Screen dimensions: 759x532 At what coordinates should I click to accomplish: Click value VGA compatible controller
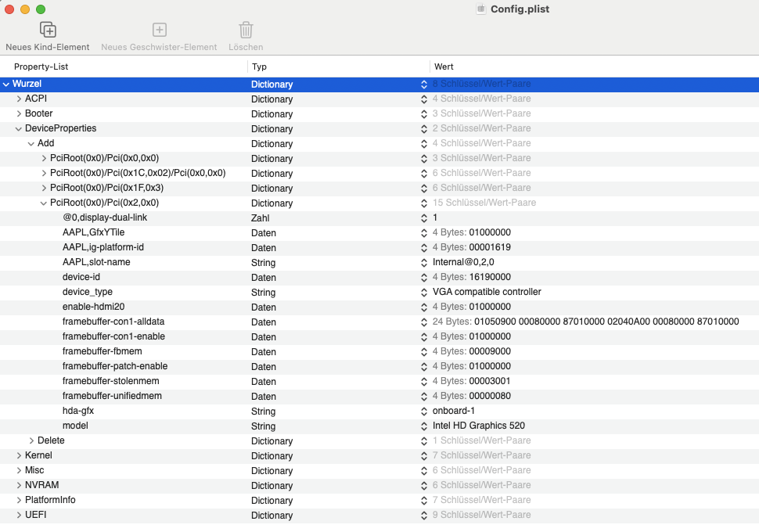click(487, 292)
